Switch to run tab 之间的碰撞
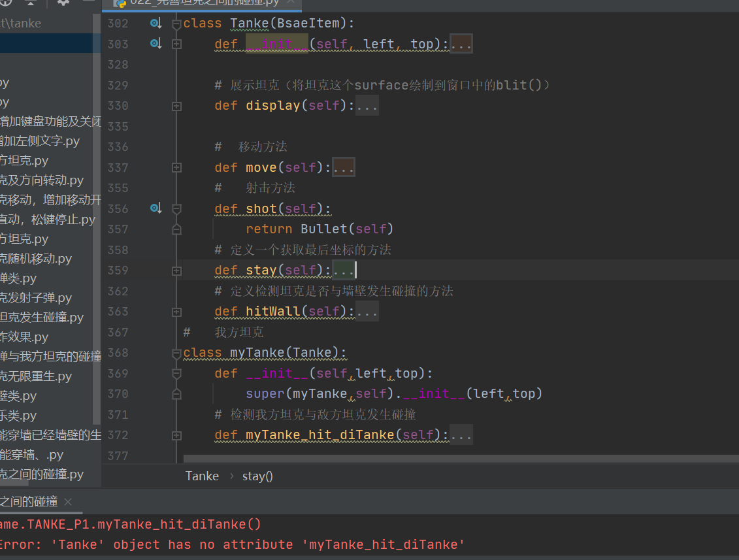The height and width of the screenshot is (560, 739). pos(29,502)
